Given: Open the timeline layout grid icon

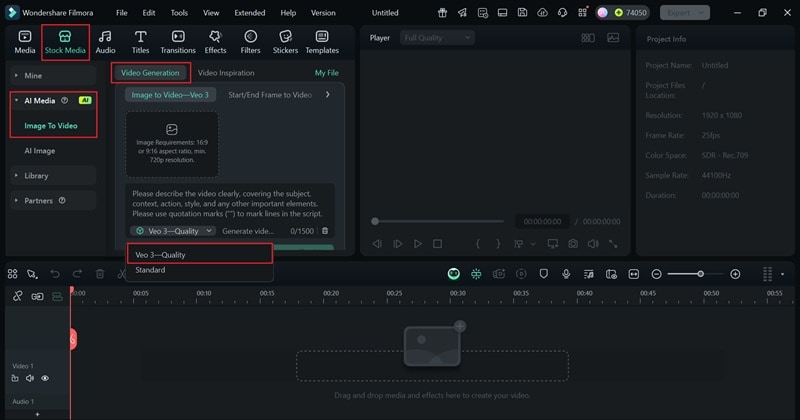Looking at the screenshot, I should pos(13,274).
